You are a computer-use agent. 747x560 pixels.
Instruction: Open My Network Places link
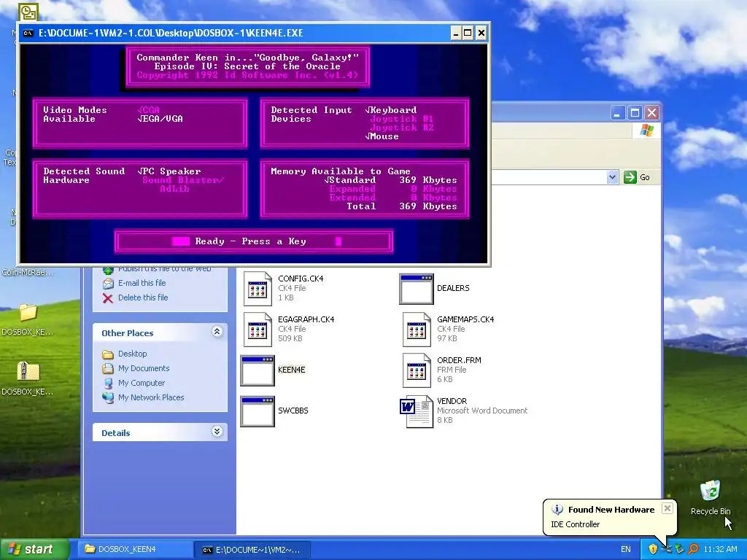151,397
